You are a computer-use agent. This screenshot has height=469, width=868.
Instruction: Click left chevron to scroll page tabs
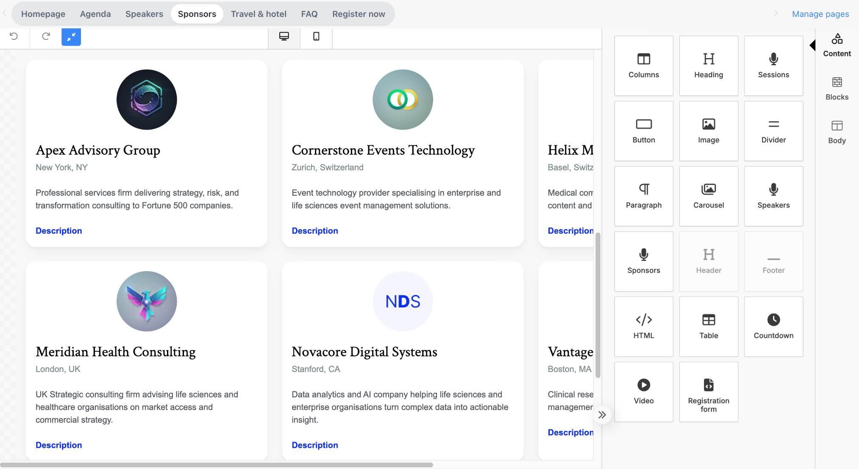[5, 13]
